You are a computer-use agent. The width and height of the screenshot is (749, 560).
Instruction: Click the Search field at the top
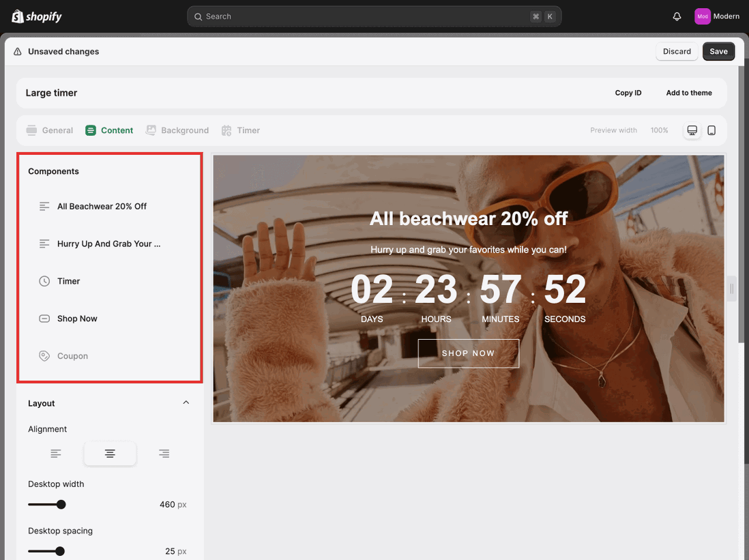coord(374,16)
